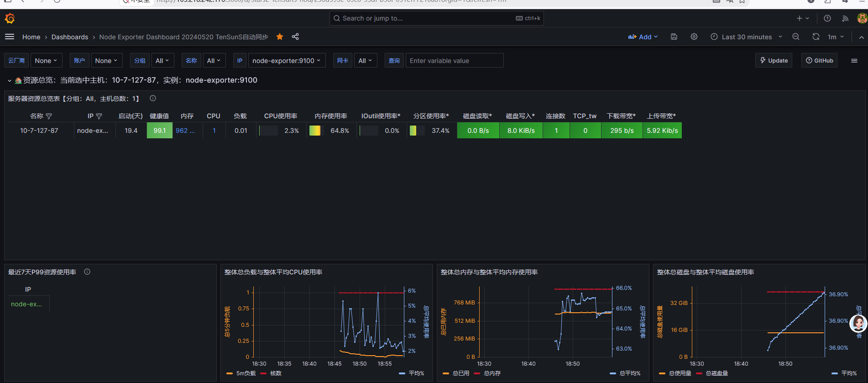
Task: Open dashboard settings gear icon
Action: point(694,37)
